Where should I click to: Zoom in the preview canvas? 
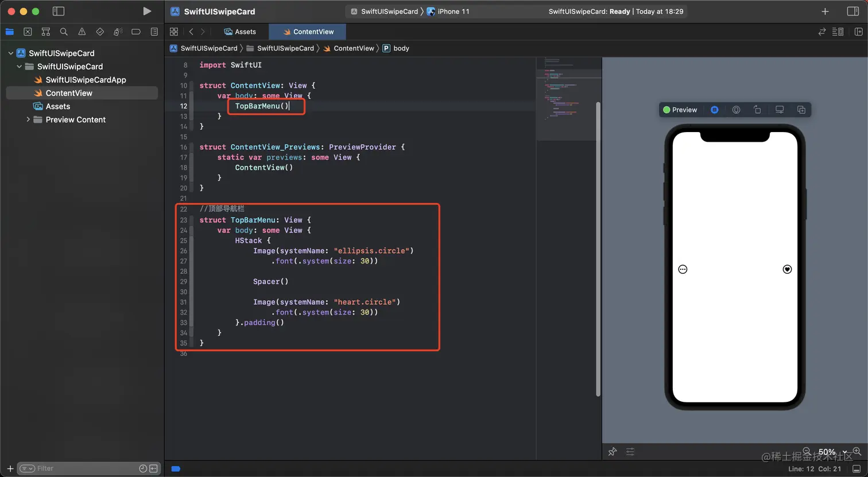pos(857,452)
